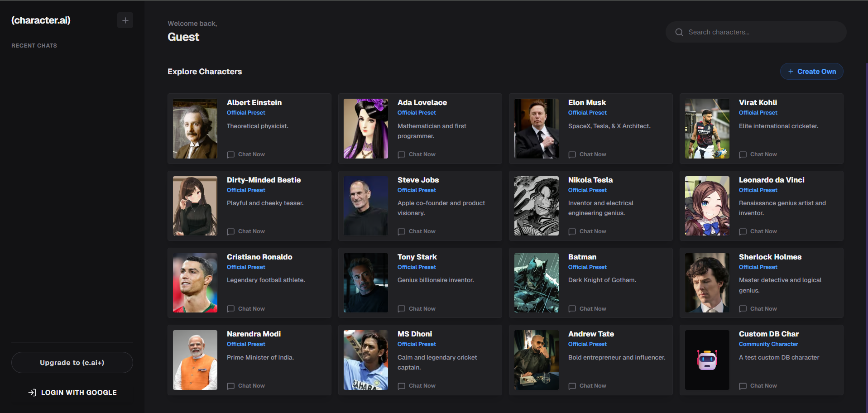Click the chat bubble icon on Elon Musk card
Image resolution: width=868 pixels, height=413 pixels.
(572, 154)
